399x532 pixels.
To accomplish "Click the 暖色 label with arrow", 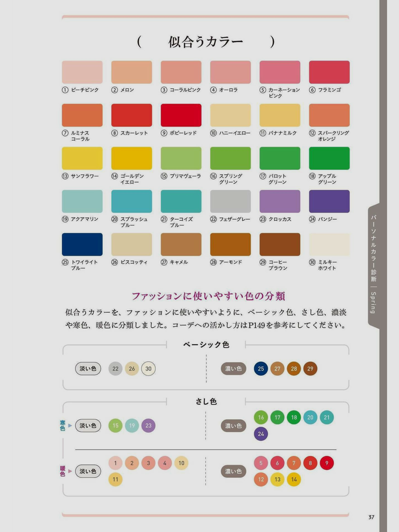I will click(66, 471).
